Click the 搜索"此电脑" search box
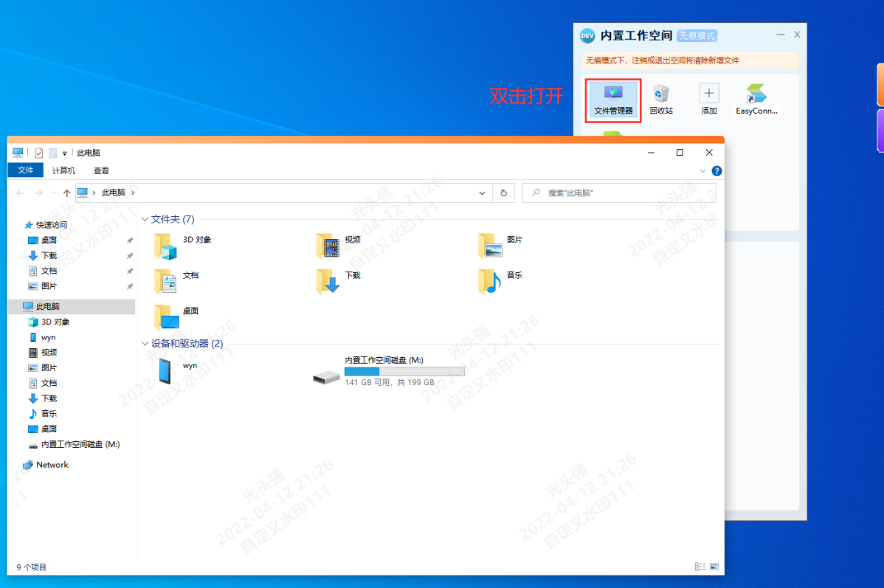 pyautogui.click(x=619, y=193)
